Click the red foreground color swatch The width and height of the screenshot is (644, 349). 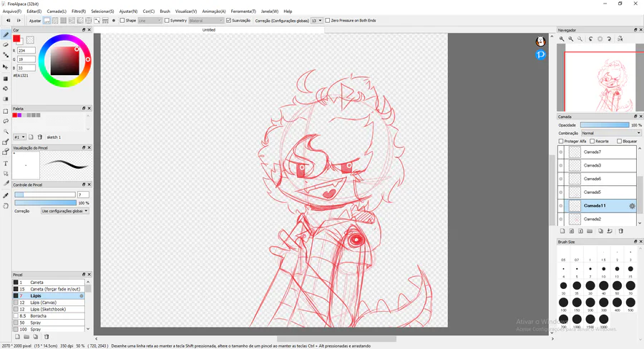coord(16,39)
